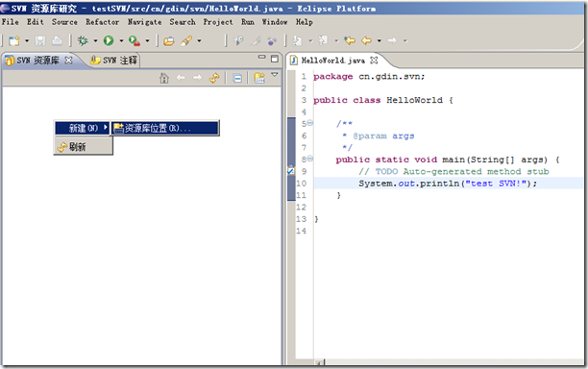
Task: Click the Home icon in SVN panel
Action: point(164,78)
